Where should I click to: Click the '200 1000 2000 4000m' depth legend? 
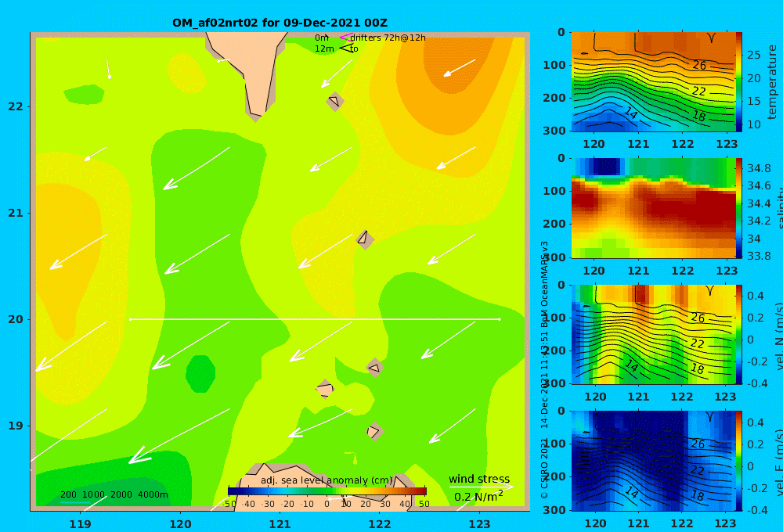(114, 494)
